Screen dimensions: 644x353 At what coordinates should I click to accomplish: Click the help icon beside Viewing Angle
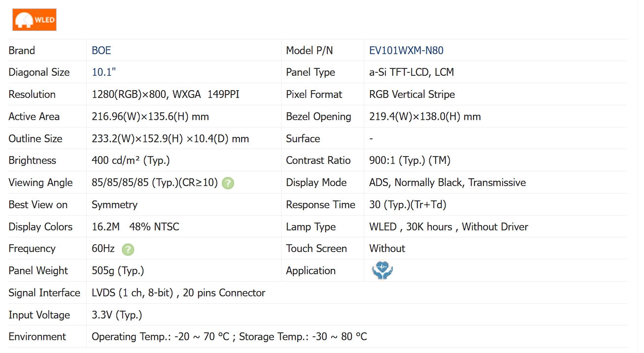coord(227,183)
